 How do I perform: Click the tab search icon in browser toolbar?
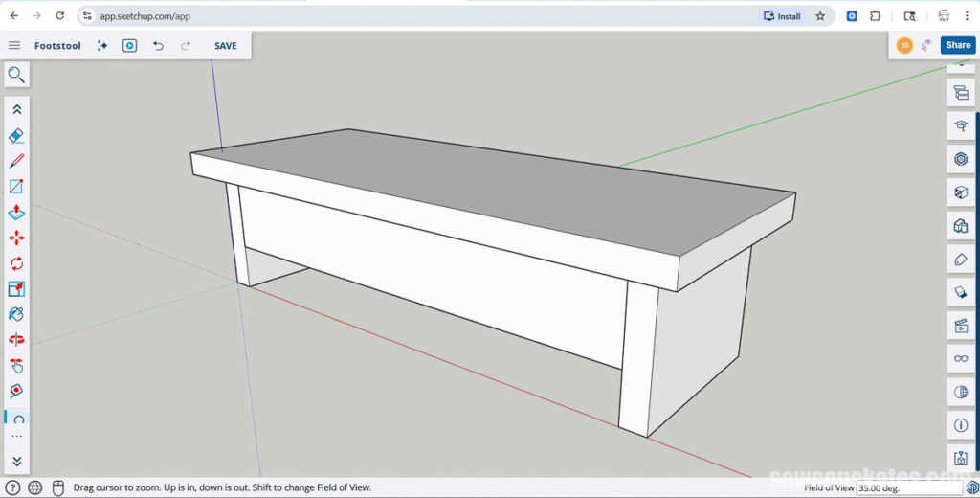click(910, 16)
